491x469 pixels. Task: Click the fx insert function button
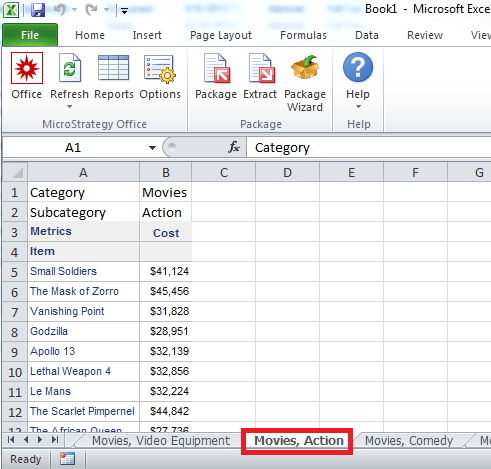[234, 147]
